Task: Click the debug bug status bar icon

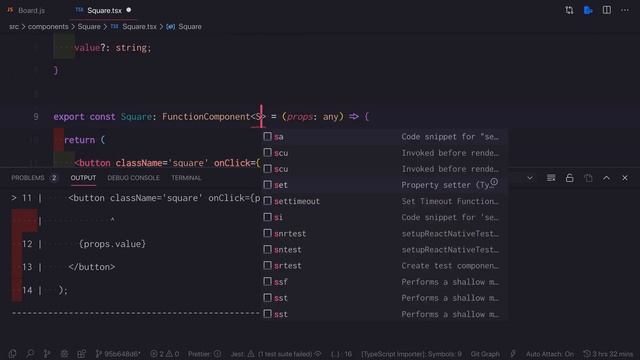Action: click(x=64, y=353)
